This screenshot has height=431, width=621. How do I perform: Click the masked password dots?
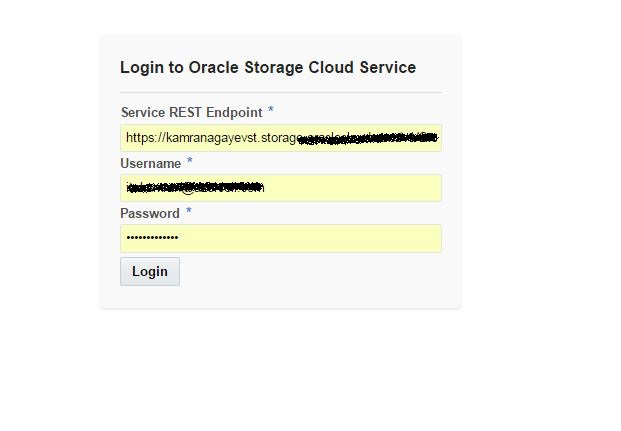coord(151,238)
